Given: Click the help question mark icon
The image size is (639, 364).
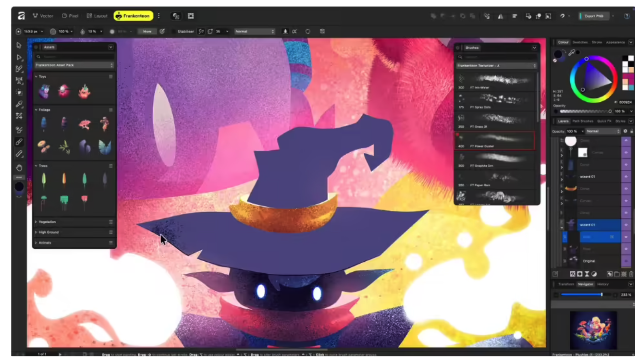Looking at the screenshot, I should click(x=627, y=16).
